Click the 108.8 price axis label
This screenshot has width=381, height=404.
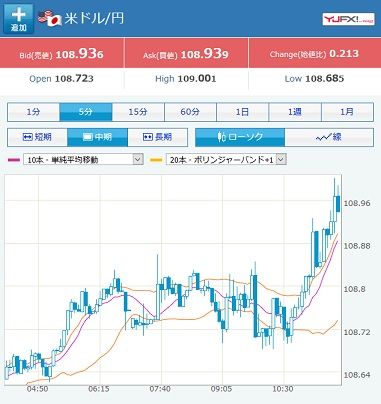[x=355, y=289]
